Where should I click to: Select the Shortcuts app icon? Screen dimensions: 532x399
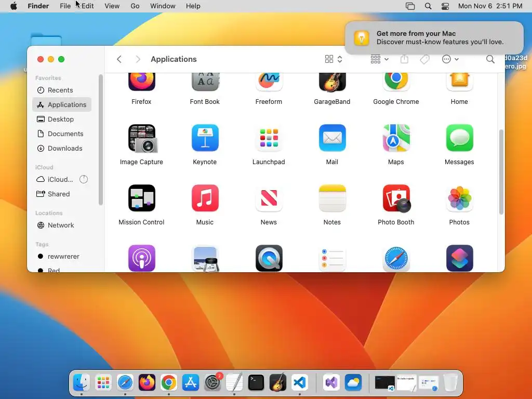[459, 258]
